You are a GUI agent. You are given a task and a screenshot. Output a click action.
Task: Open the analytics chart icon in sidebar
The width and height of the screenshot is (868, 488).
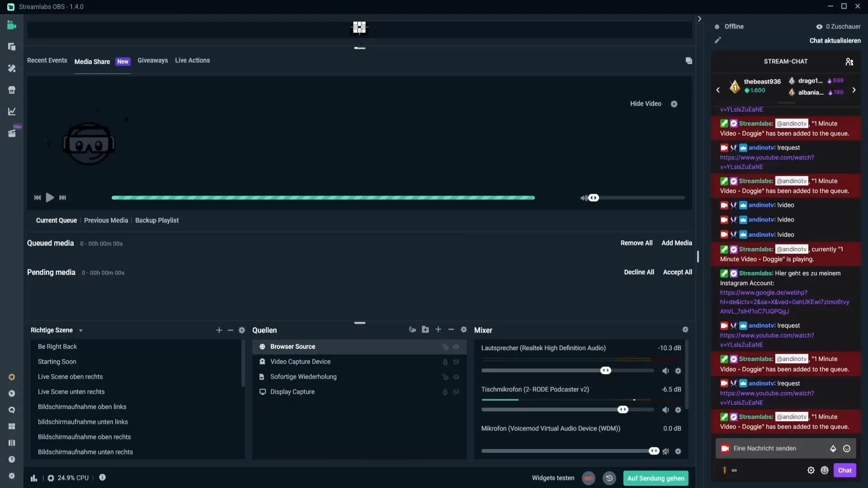(x=12, y=111)
